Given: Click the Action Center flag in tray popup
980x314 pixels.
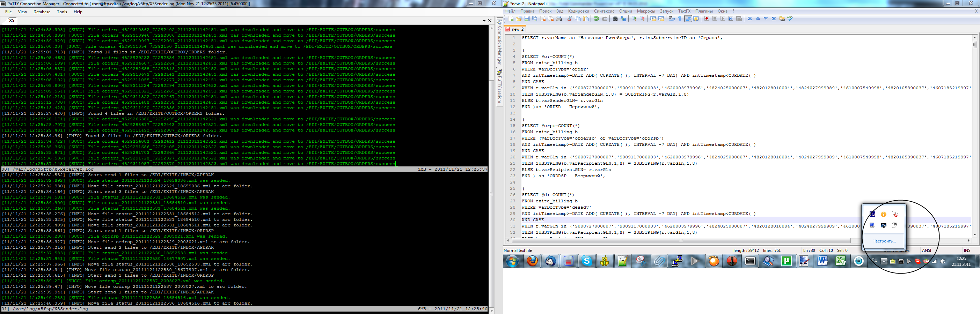Looking at the screenshot, I should tap(894, 215).
